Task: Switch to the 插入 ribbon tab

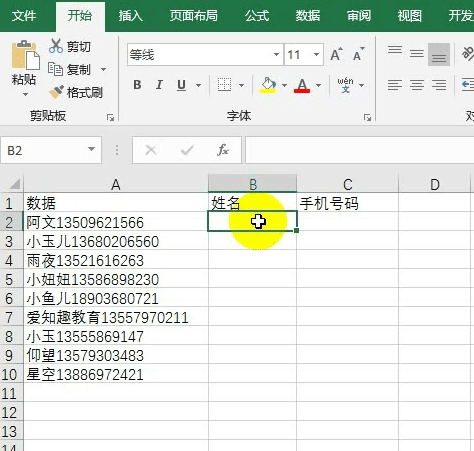Action: pyautogui.click(x=131, y=16)
